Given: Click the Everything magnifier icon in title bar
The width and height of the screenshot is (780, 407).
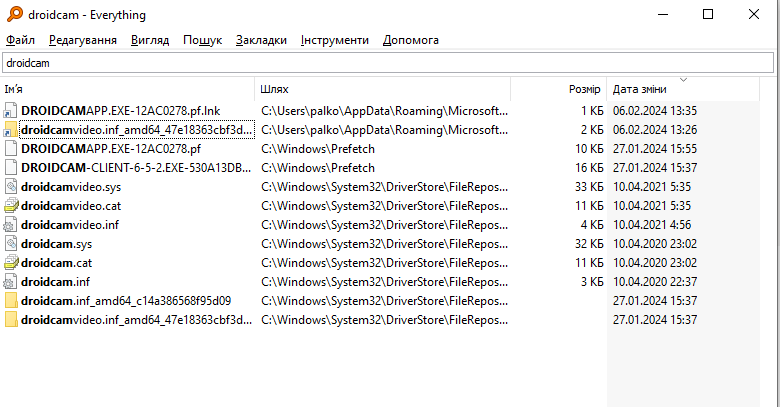Looking at the screenshot, I should click(14, 14).
